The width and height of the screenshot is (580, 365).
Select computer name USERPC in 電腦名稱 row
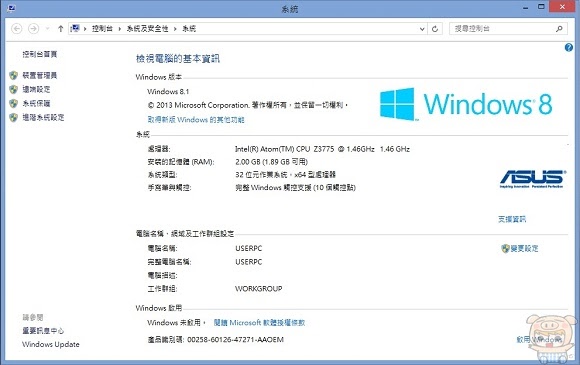point(249,249)
